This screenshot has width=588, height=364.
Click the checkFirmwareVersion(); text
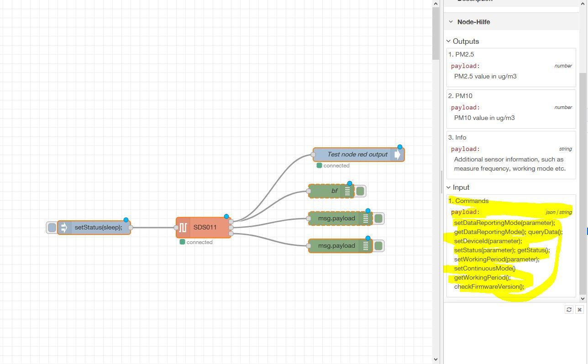tap(489, 286)
